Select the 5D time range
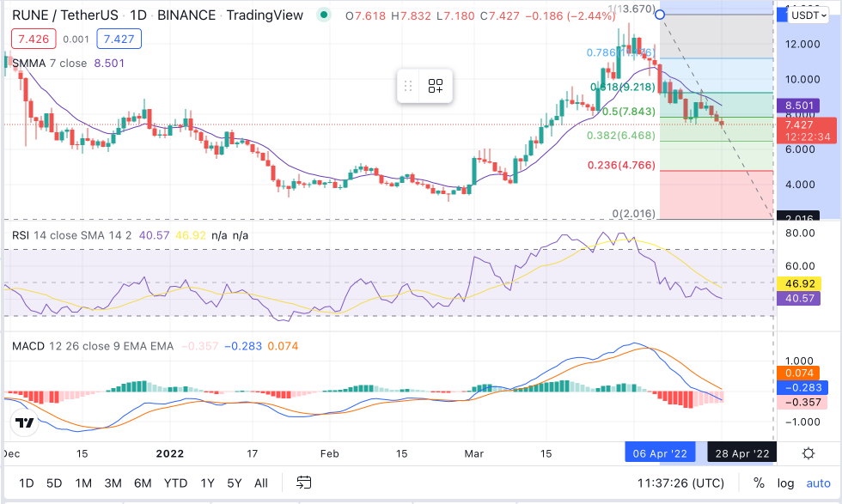The height and width of the screenshot is (504, 842). (x=54, y=483)
